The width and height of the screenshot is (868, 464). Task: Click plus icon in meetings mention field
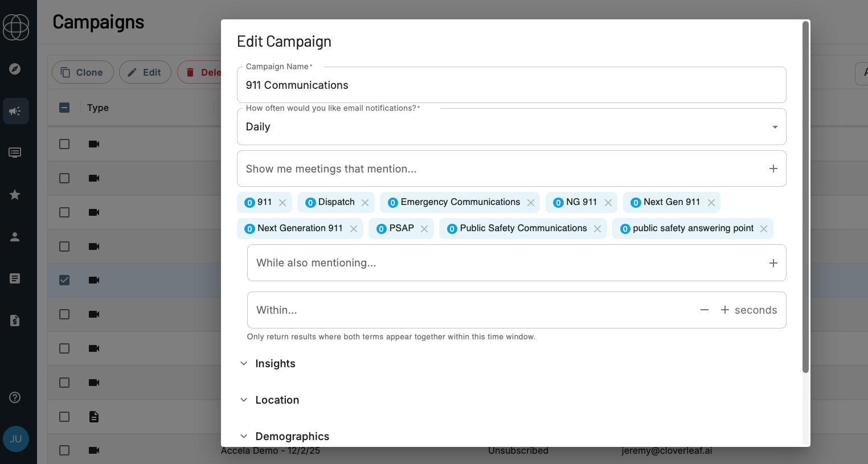click(x=773, y=169)
